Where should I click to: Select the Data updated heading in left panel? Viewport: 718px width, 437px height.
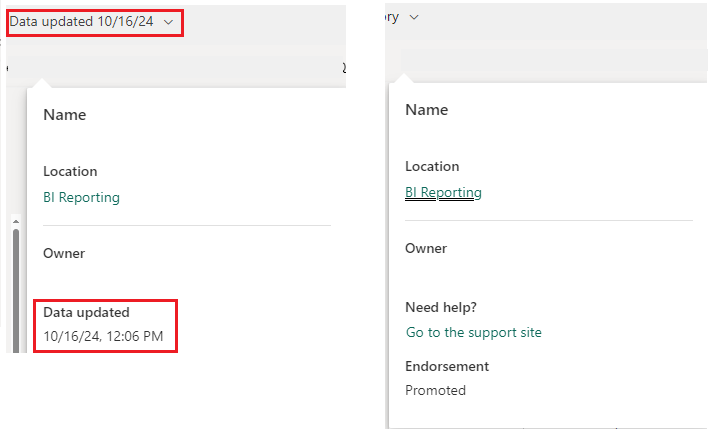[86, 312]
